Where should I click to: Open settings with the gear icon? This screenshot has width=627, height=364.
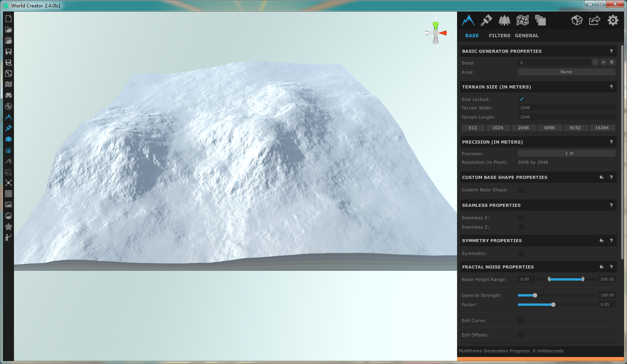(x=613, y=20)
